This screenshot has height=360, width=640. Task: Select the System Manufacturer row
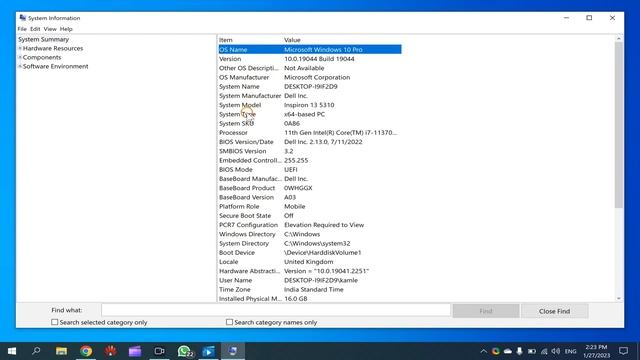310,96
